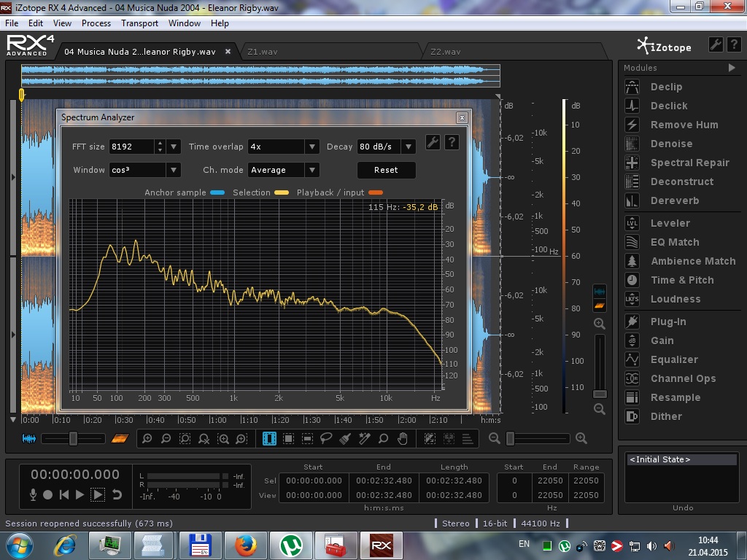Select the Time-Frequency selection tool
Screen dimensions: 747x560
pyautogui.click(x=288, y=438)
